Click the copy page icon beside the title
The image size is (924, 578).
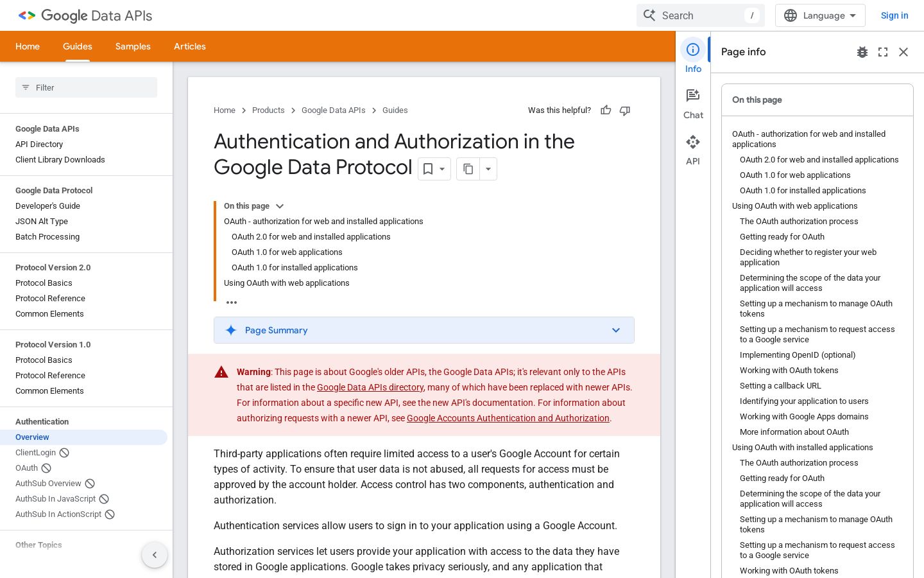[468, 169]
